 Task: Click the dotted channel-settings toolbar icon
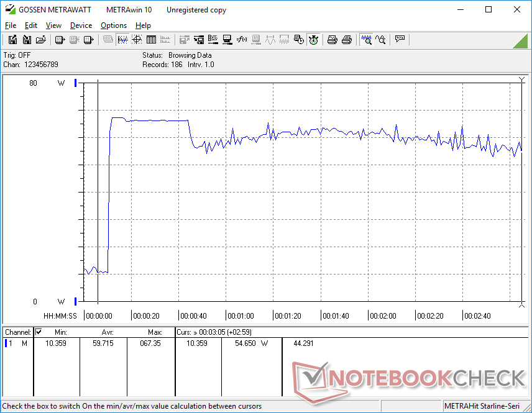click(213, 40)
